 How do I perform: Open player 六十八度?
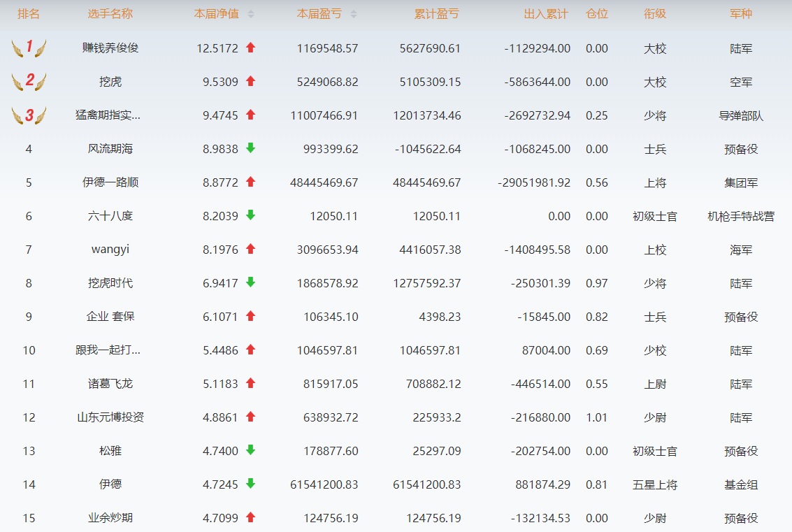click(x=110, y=216)
